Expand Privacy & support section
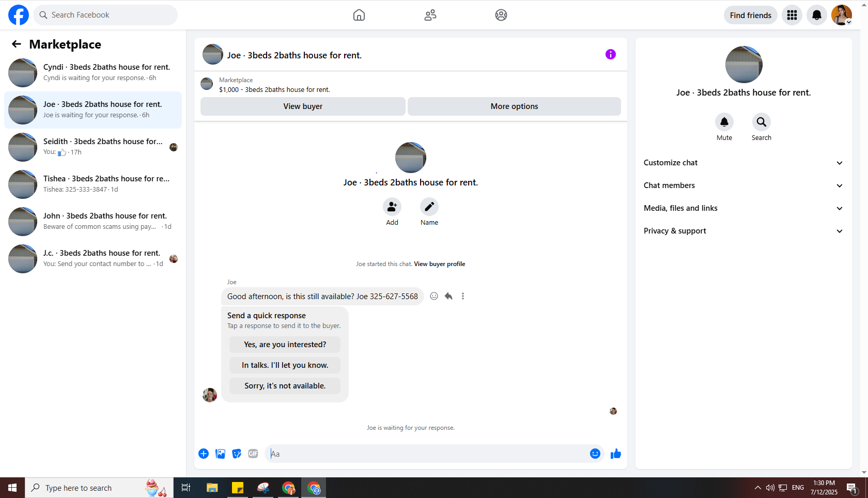Viewport: 868px width, 498px height. pyautogui.click(x=743, y=231)
